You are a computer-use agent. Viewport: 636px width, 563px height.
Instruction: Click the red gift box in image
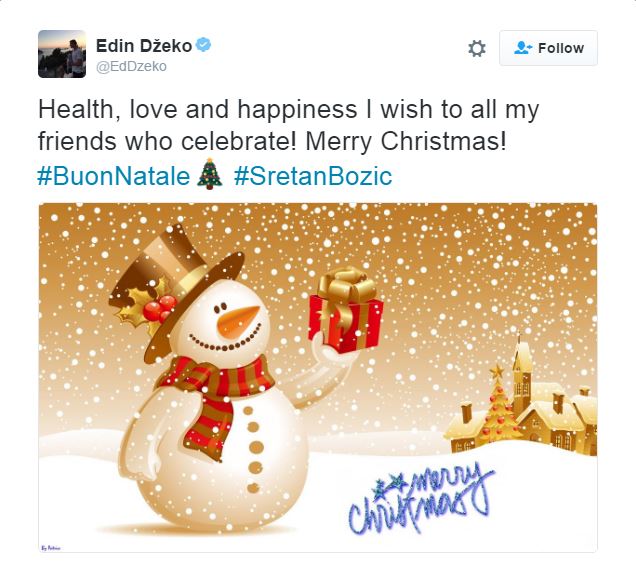click(346, 310)
